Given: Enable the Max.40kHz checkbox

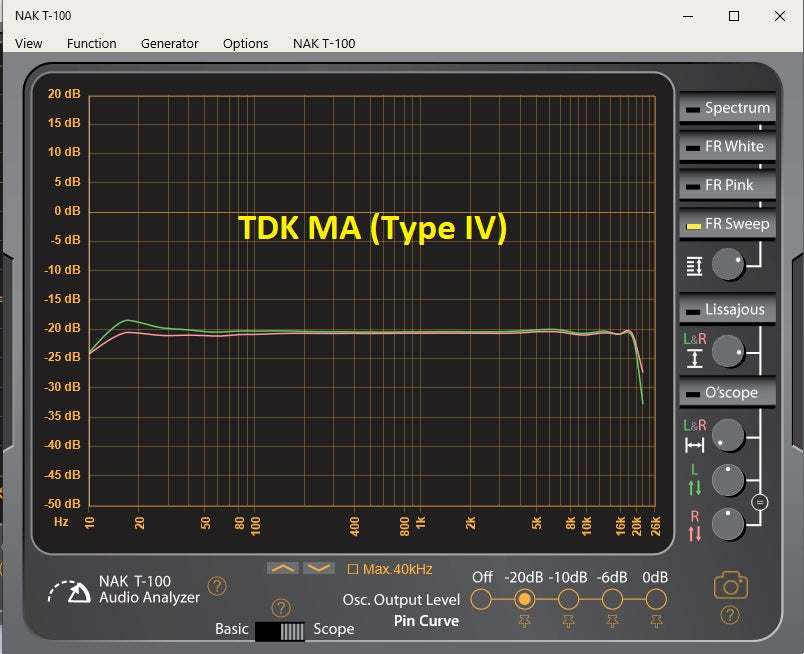Looking at the screenshot, I should [x=352, y=569].
